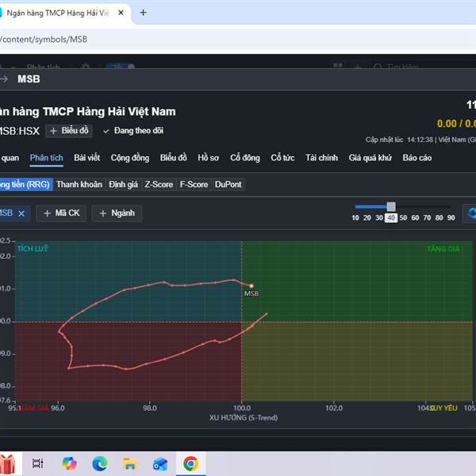Click '+ Mã CK' to add a ticker
Image resolution: width=476 pixels, height=476 pixels.
[62, 213]
